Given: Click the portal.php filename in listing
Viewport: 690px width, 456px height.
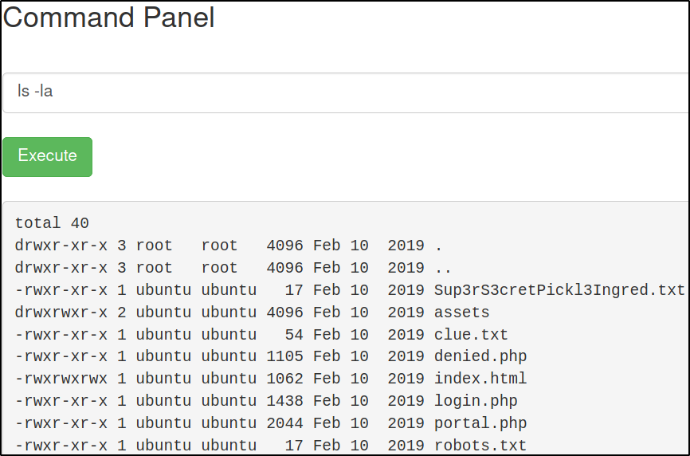Looking at the screenshot, I should [x=480, y=423].
